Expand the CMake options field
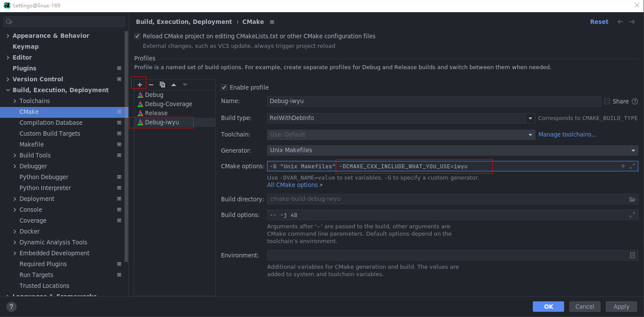The height and width of the screenshot is (317, 644). [x=632, y=166]
